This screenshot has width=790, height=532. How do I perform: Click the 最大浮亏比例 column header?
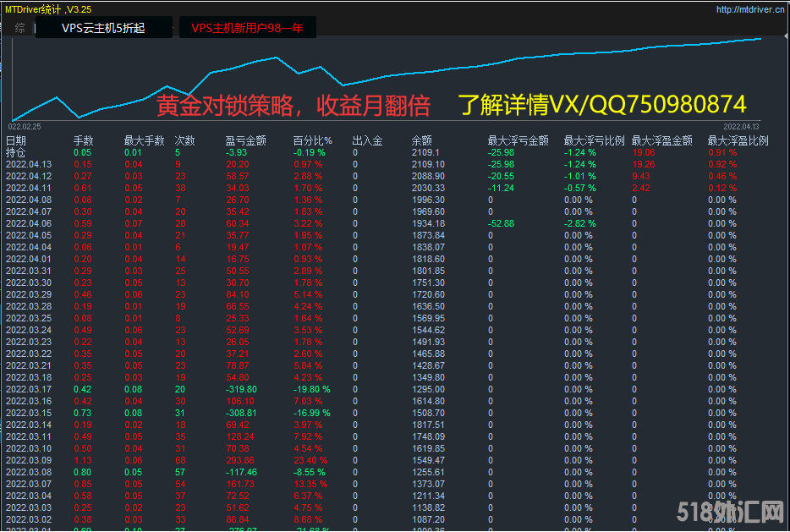[594, 140]
